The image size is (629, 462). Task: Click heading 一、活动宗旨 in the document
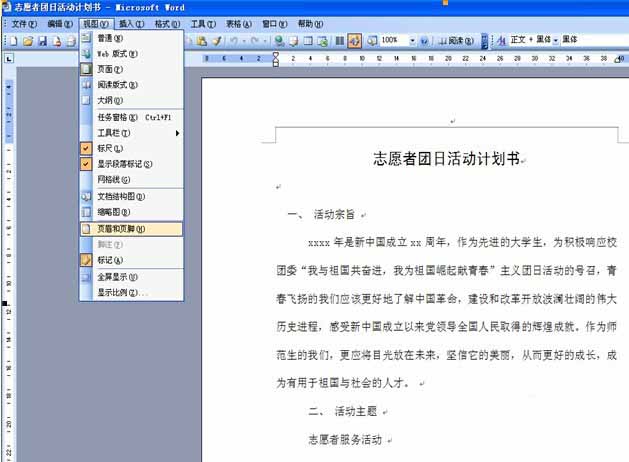pos(321,215)
